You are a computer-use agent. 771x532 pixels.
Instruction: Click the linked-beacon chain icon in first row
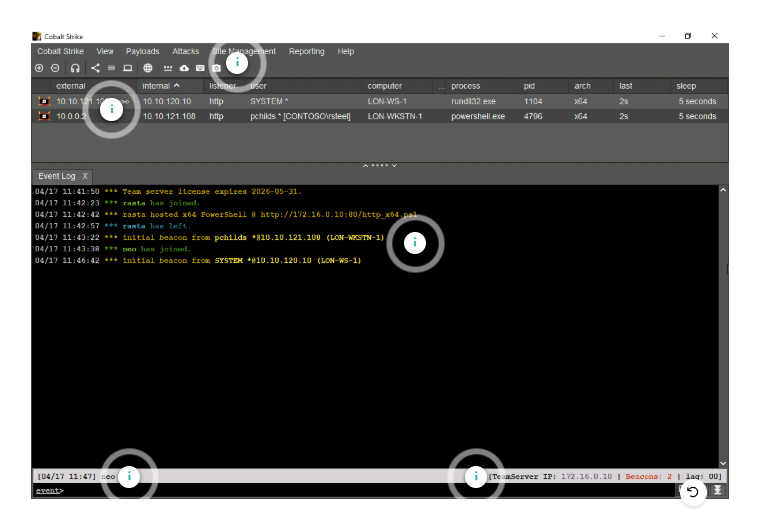124,101
